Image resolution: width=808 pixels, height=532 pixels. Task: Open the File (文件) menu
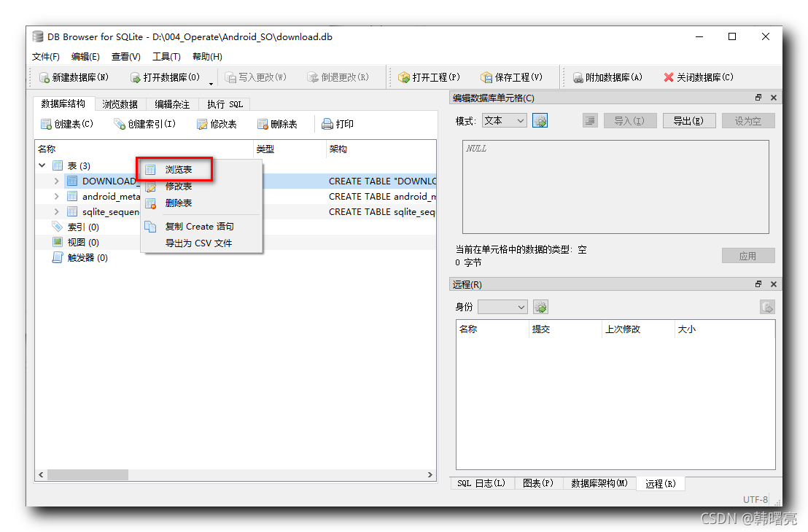[x=46, y=57]
